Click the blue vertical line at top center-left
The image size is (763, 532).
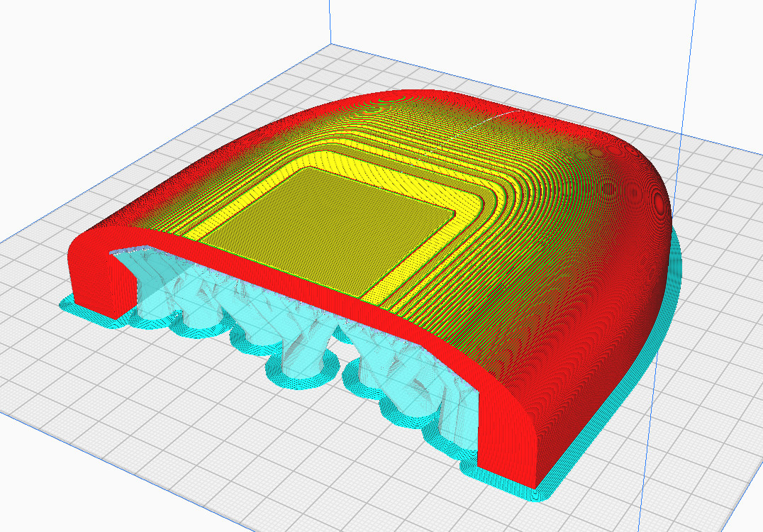[330, 21]
